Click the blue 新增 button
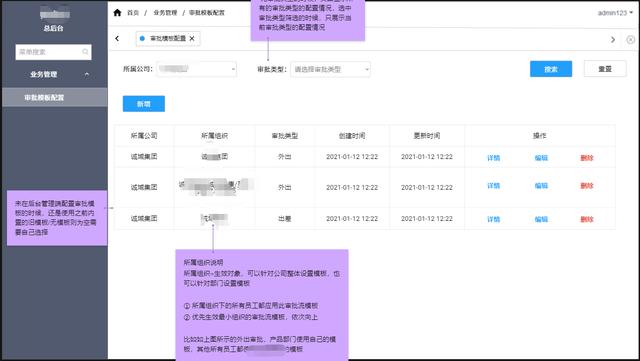The image size is (640, 361). tap(144, 104)
